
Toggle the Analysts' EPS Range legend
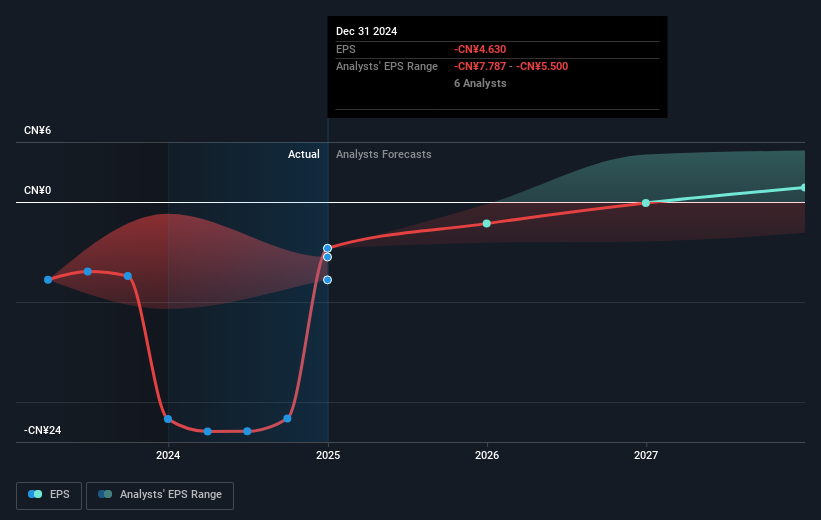pyautogui.click(x=160, y=495)
